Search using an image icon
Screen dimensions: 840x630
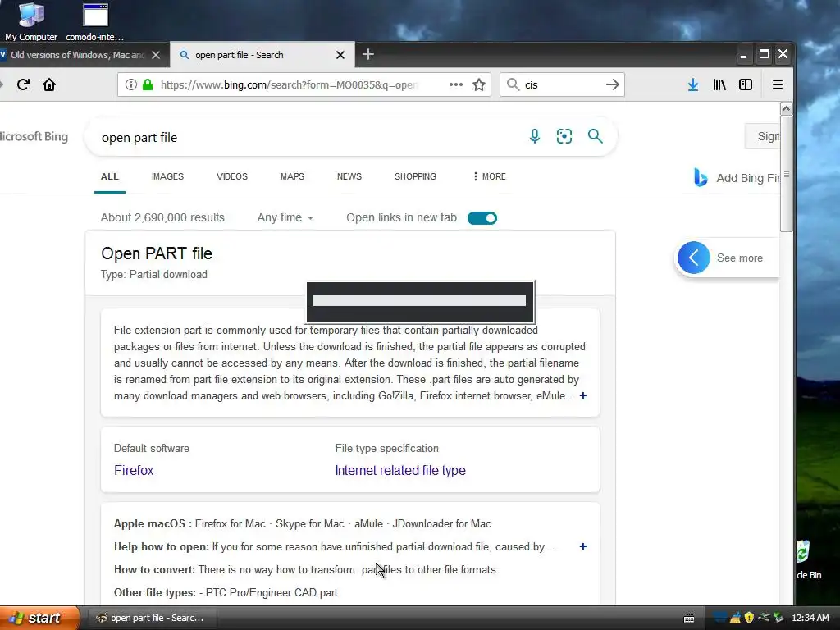[564, 136]
